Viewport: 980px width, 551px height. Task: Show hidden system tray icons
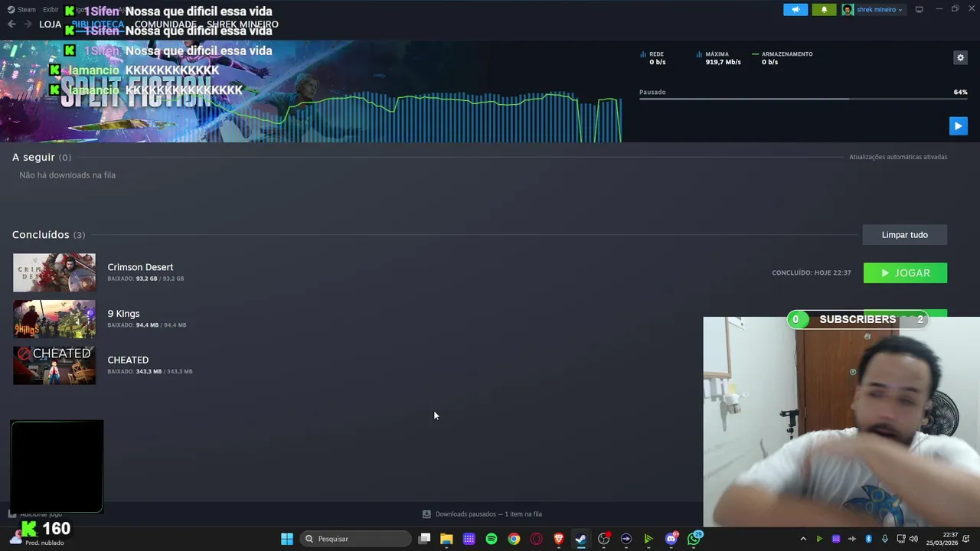803,539
